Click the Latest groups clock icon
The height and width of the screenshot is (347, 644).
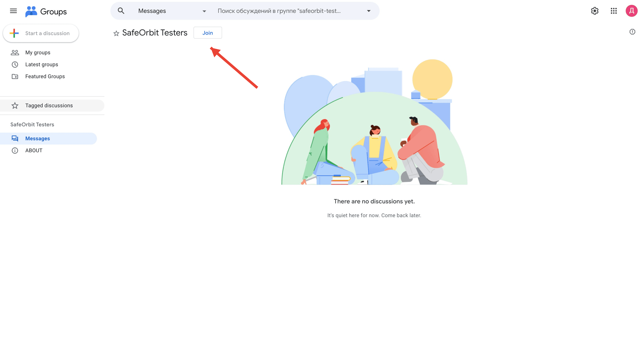(15, 65)
